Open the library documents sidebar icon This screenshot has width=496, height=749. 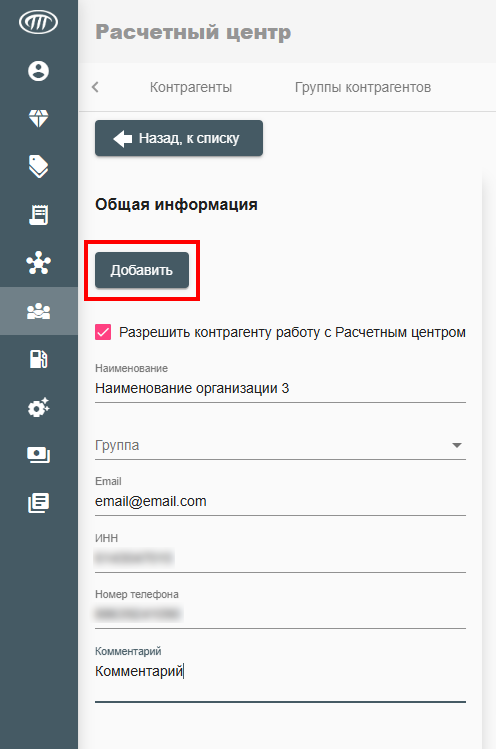pyautogui.click(x=38, y=503)
